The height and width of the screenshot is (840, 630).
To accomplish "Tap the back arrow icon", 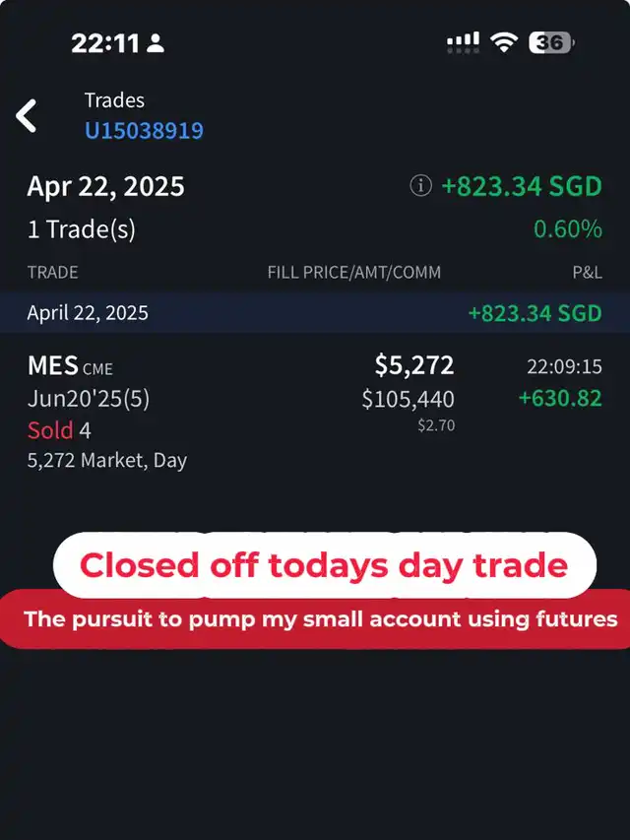I will (26, 116).
